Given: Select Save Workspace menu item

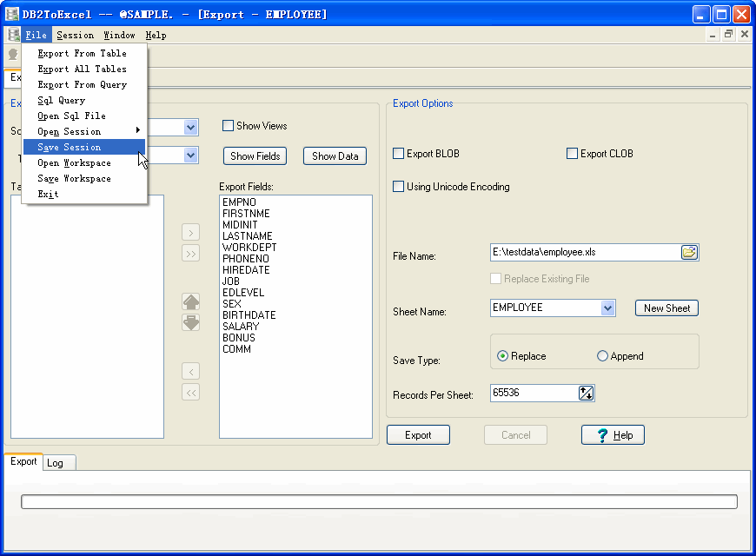Looking at the screenshot, I should 84,178.
